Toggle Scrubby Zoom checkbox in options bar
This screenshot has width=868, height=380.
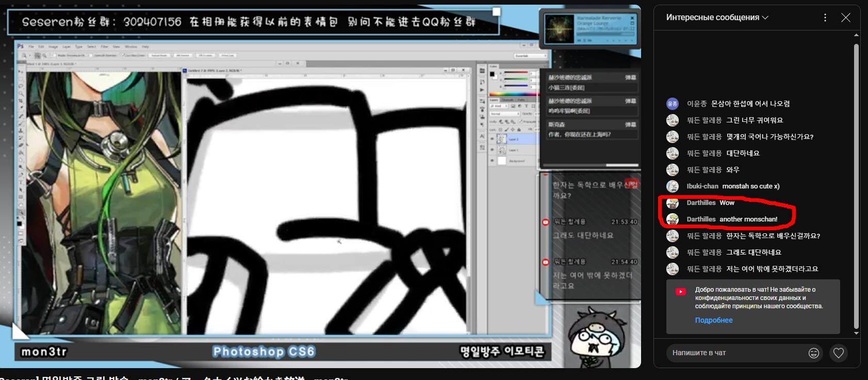coord(123,56)
